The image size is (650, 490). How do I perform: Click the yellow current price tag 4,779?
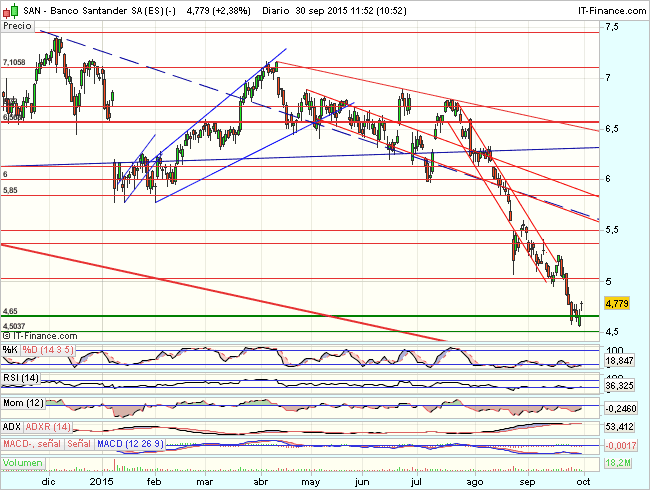[617, 303]
